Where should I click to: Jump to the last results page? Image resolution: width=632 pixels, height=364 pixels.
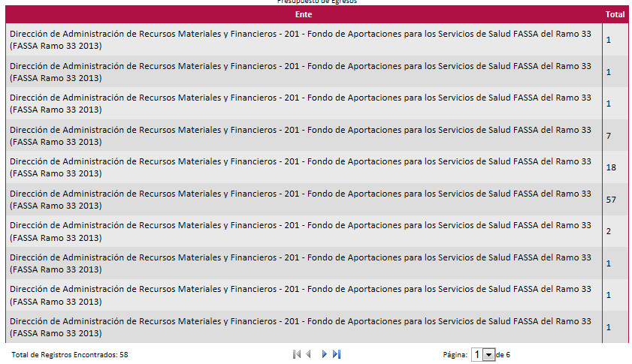[x=337, y=354]
